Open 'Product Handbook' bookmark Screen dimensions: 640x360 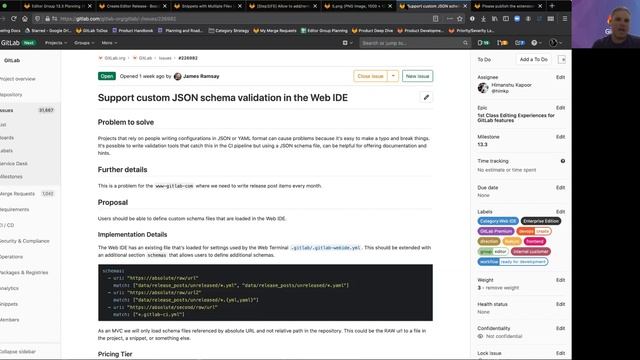pos(133,31)
